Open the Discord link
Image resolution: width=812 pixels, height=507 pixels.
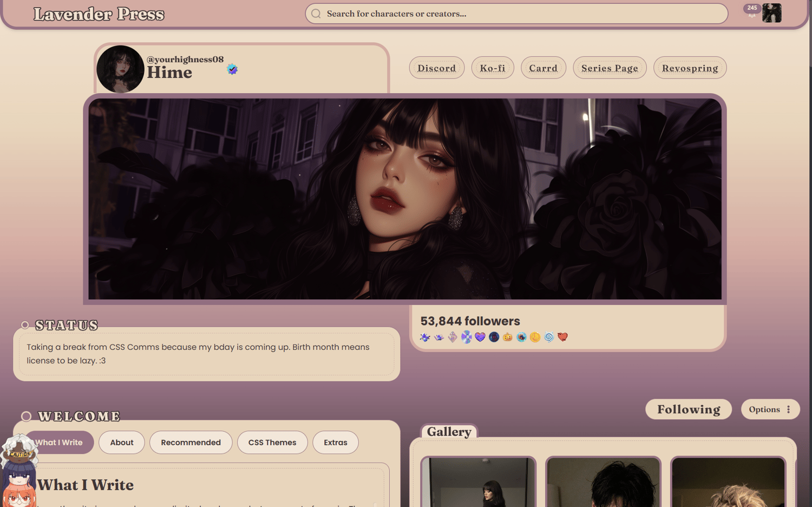click(437, 68)
